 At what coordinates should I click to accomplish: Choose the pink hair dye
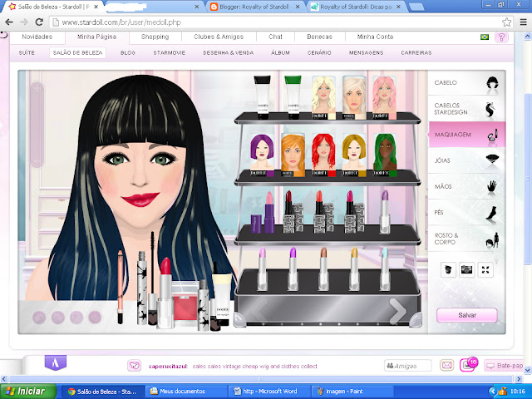pos(384,98)
